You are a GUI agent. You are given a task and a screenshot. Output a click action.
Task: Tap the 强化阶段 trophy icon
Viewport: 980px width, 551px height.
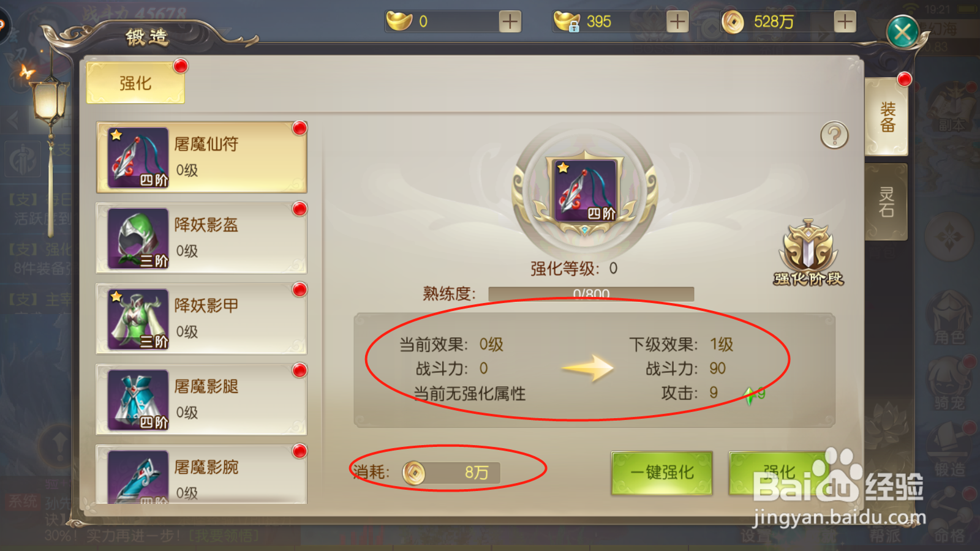[809, 252]
